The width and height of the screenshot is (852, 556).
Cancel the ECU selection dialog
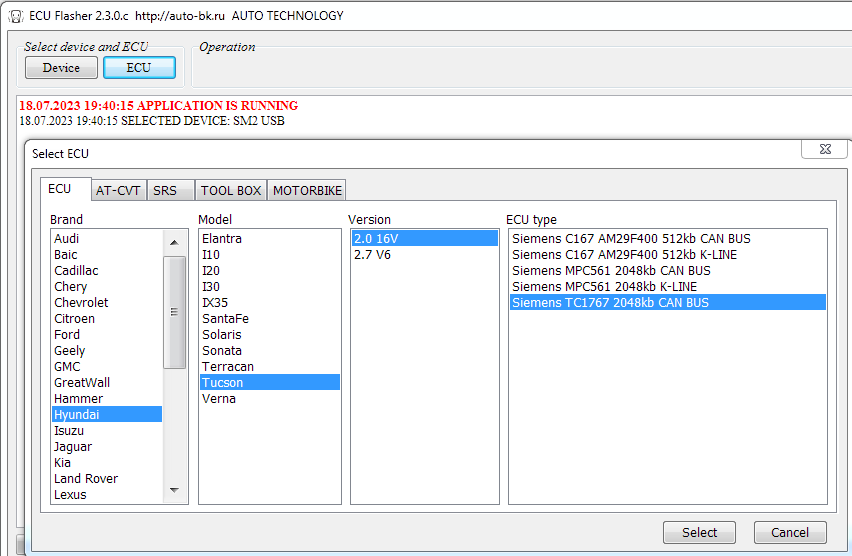click(790, 532)
